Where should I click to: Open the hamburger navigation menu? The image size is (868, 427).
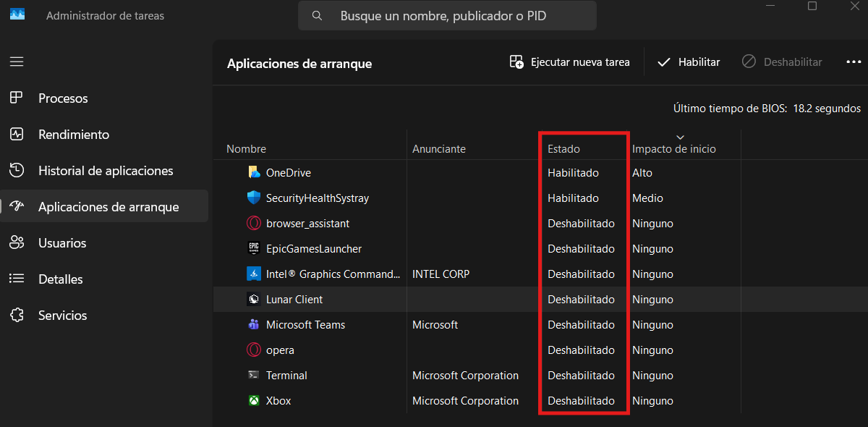click(x=17, y=62)
